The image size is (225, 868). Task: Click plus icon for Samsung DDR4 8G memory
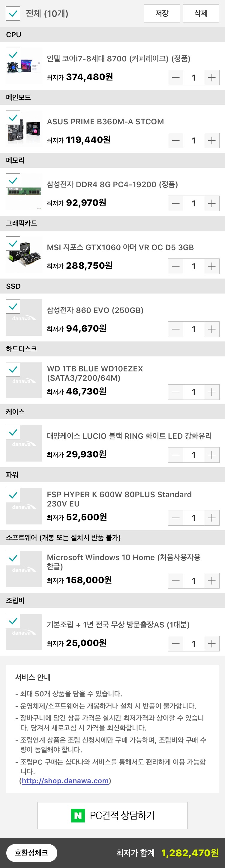pos(211,204)
